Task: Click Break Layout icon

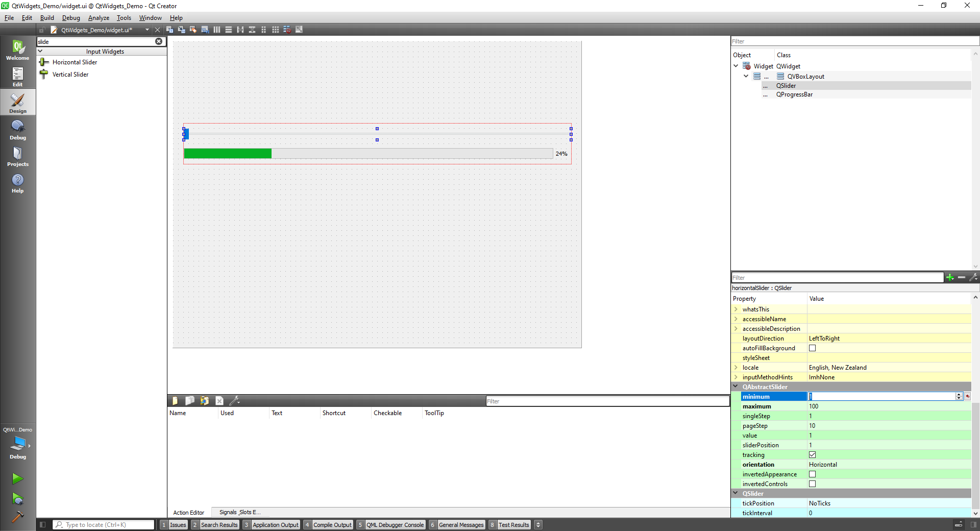Action: 287,30
